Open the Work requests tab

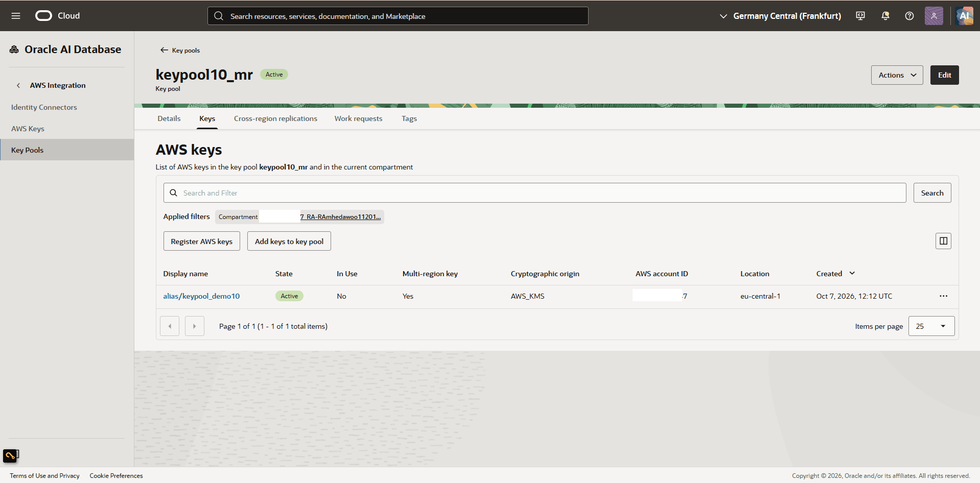click(x=358, y=118)
